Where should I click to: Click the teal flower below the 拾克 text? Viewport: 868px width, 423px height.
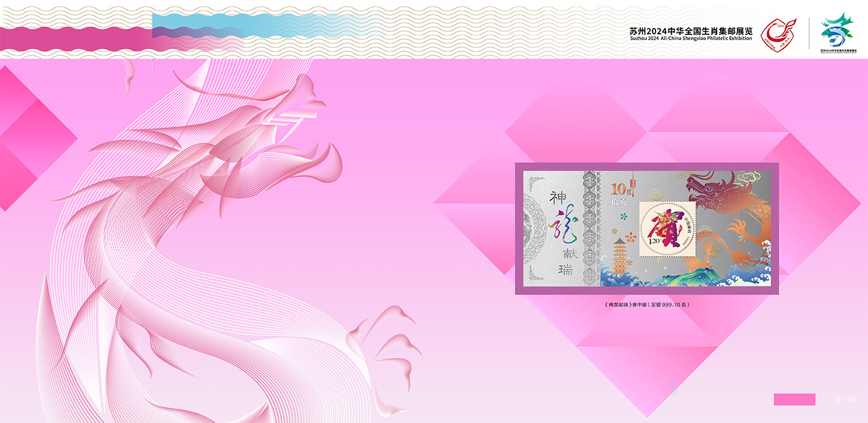[624, 217]
